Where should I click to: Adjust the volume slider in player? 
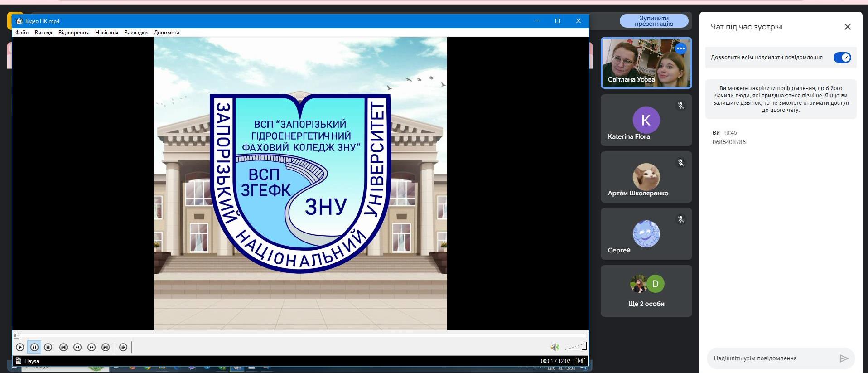(x=576, y=347)
